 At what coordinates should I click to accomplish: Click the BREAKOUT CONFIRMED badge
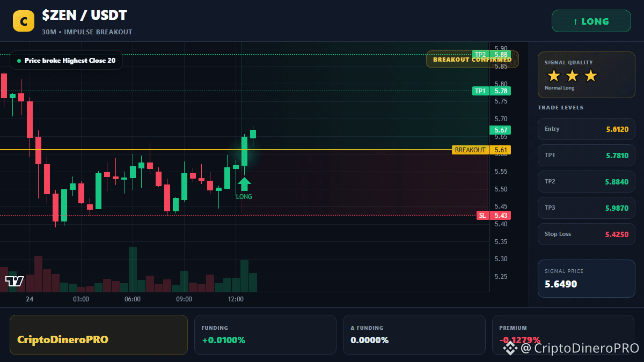(x=472, y=59)
